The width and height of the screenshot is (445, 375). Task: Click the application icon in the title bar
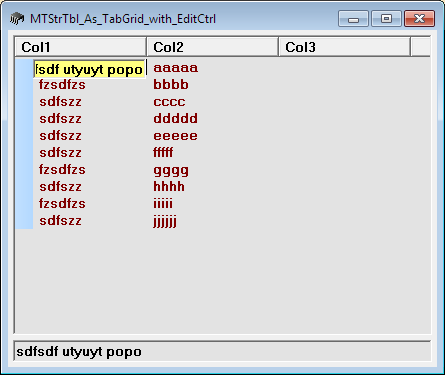pos(17,19)
